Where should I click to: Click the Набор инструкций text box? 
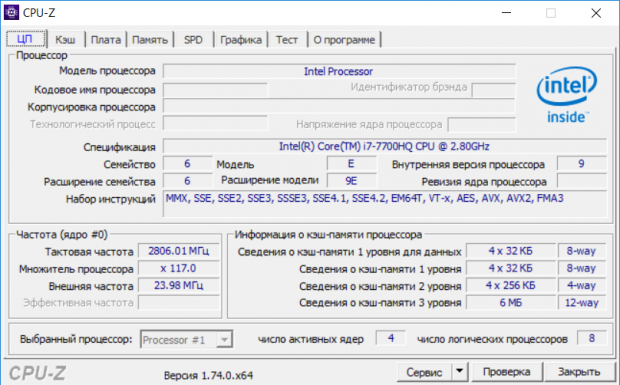pyautogui.click(x=385, y=204)
